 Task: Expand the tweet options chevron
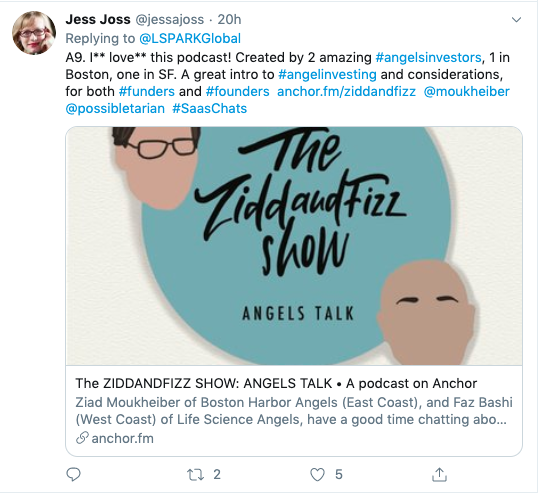coord(516,20)
